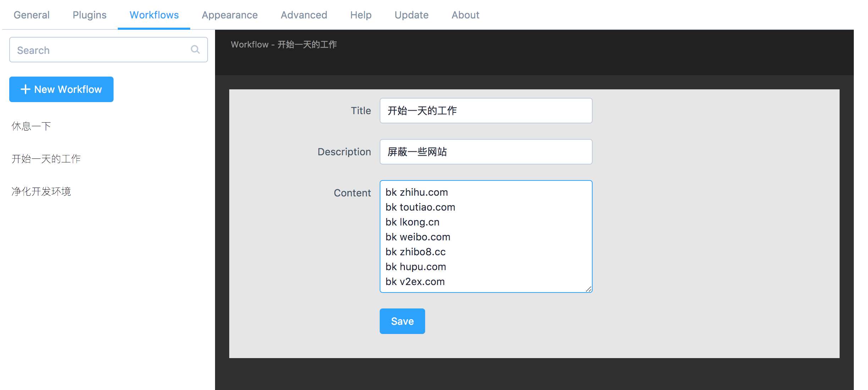Screen dimensions: 868x390
Task: Open the Help tab
Action: [x=361, y=15]
